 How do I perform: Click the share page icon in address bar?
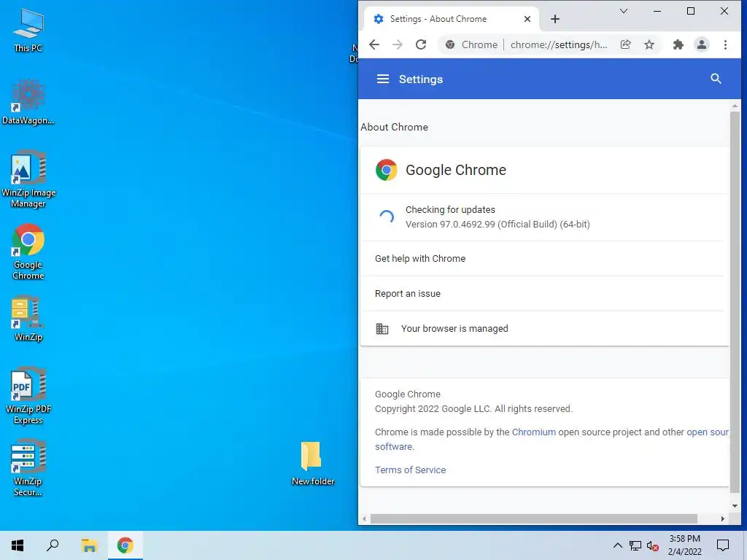625,44
